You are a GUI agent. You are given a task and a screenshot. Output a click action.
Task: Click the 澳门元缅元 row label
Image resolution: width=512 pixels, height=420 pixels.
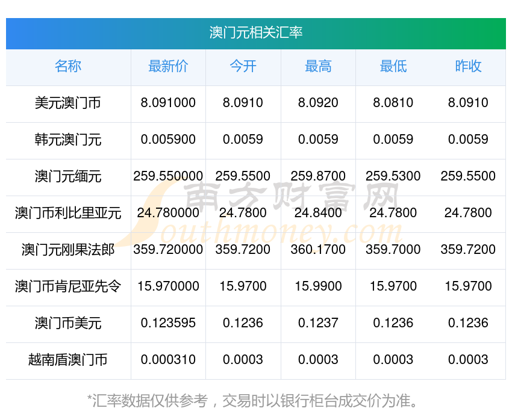(68, 177)
